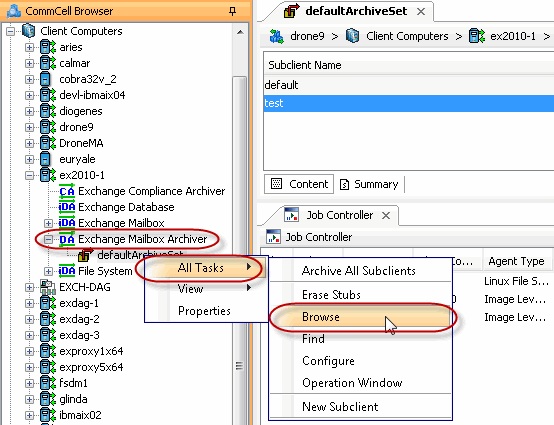Pin the CommCell Browser panel
The width and height of the screenshot is (554, 425).
coord(232,11)
